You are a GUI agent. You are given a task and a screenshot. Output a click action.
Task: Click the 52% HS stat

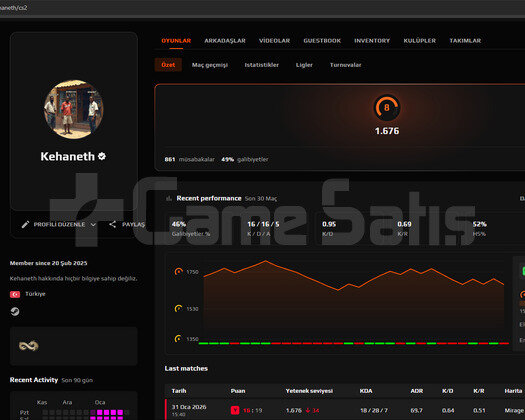[479, 229]
